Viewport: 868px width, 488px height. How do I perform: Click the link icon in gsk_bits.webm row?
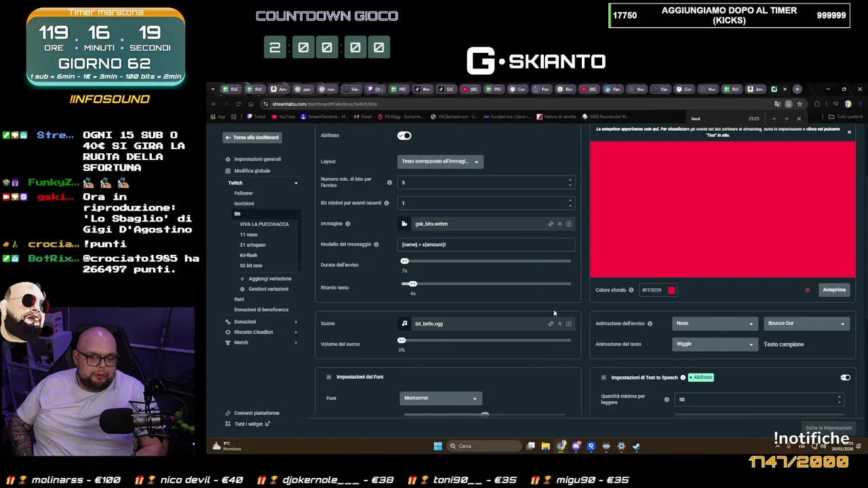(x=551, y=224)
